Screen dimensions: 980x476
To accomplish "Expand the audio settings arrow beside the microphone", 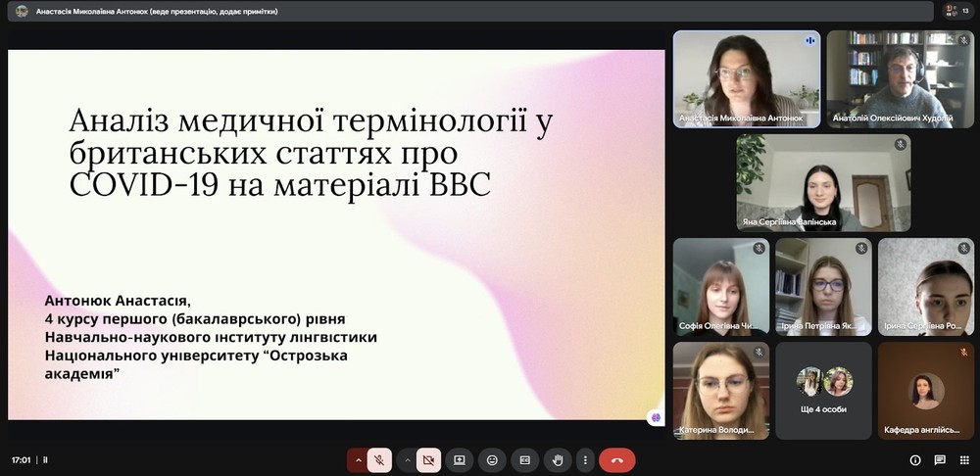I will tap(358, 459).
